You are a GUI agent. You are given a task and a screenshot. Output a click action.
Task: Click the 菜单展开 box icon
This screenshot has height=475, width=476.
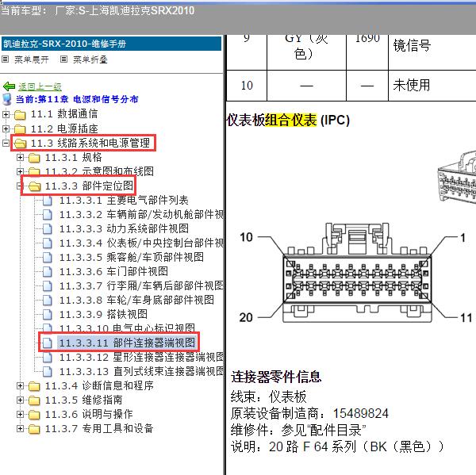[x=6, y=59]
